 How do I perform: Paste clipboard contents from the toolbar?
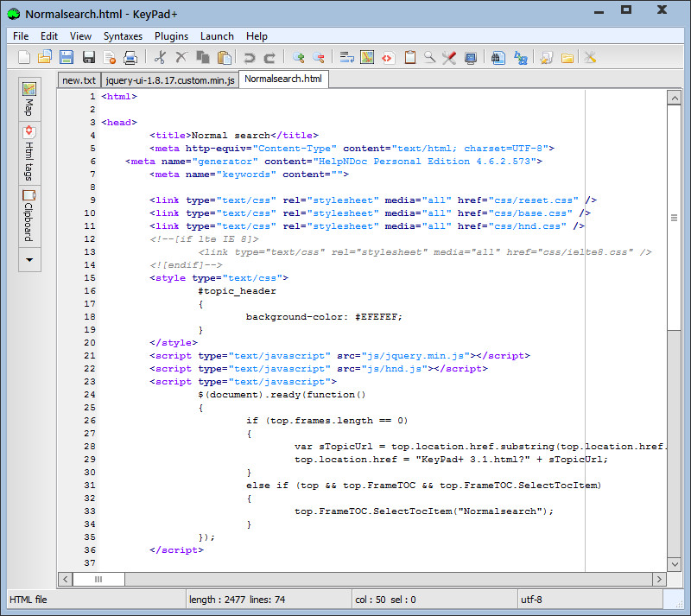point(225,57)
